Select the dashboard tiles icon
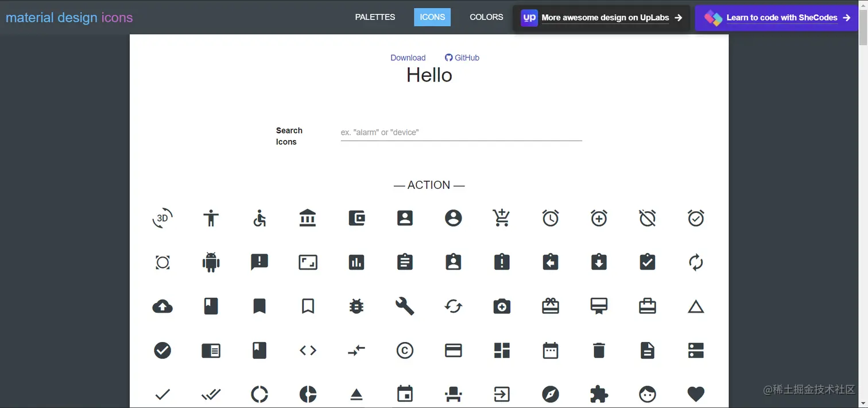Screen dimensions: 868x408 [502, 350]
